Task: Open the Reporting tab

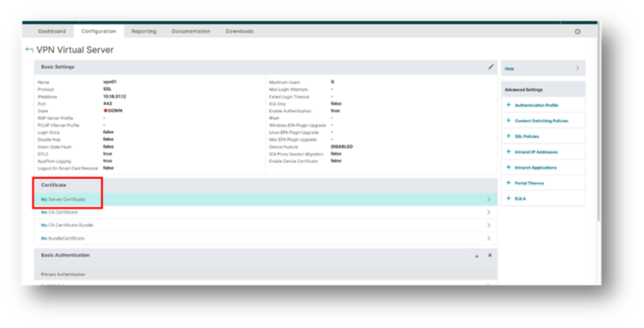Action: pyautogui.click(x=144, y=31)
